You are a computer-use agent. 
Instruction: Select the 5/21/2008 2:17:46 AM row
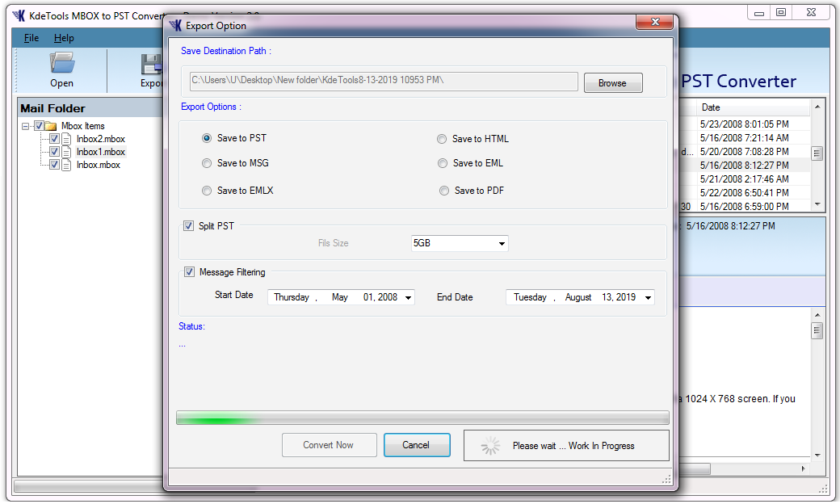(744, 179)
